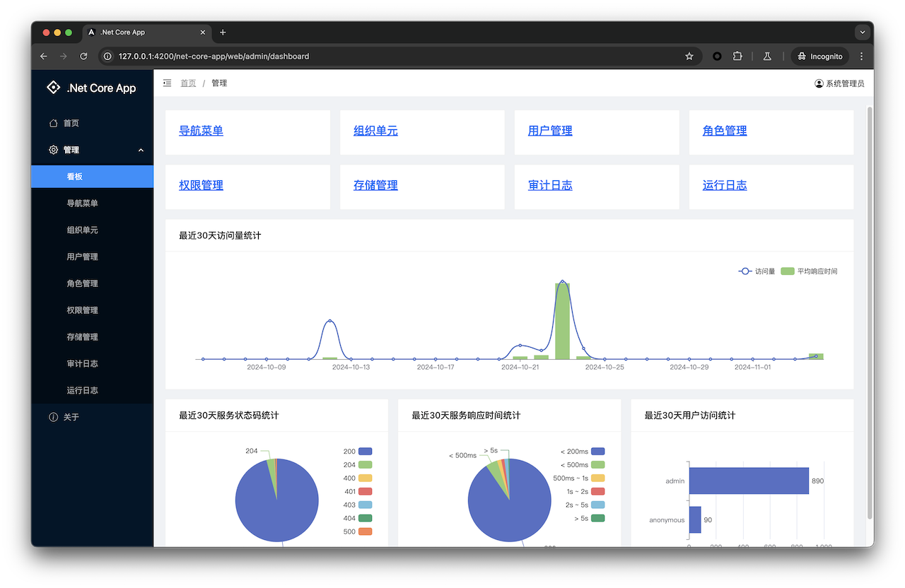
Task: Open the 系统管理员 user avatar icon
Action: point(819,83)
